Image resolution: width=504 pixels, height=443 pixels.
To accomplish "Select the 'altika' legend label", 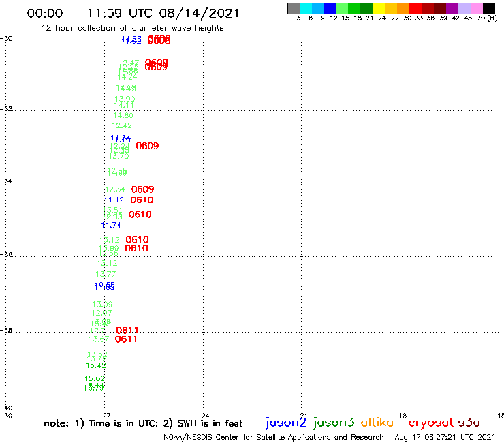I will [377, 423].
